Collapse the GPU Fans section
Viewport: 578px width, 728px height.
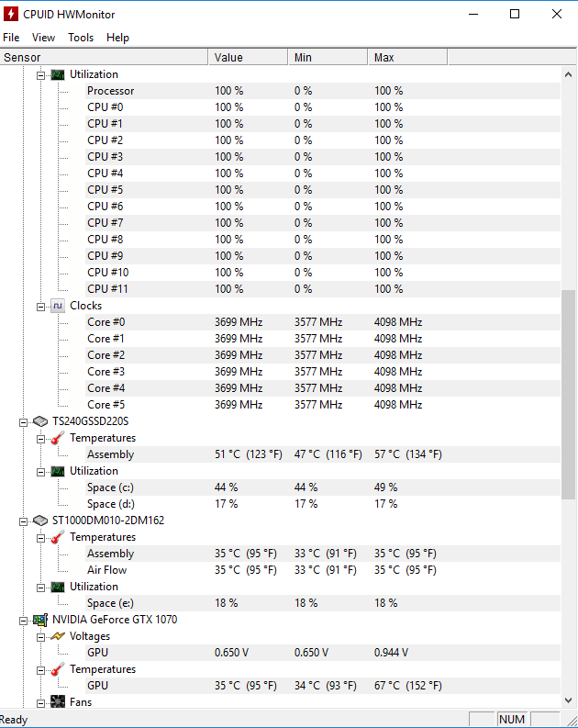[41, 702]
